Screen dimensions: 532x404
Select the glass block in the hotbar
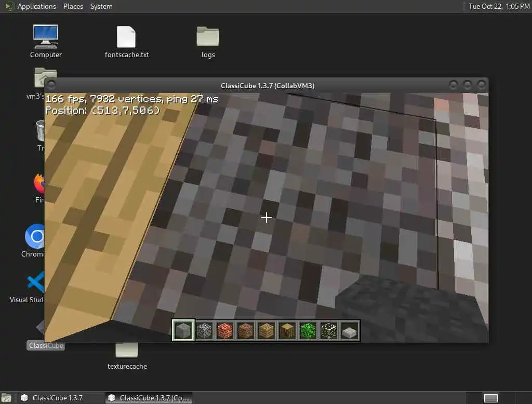coord(329,330)
